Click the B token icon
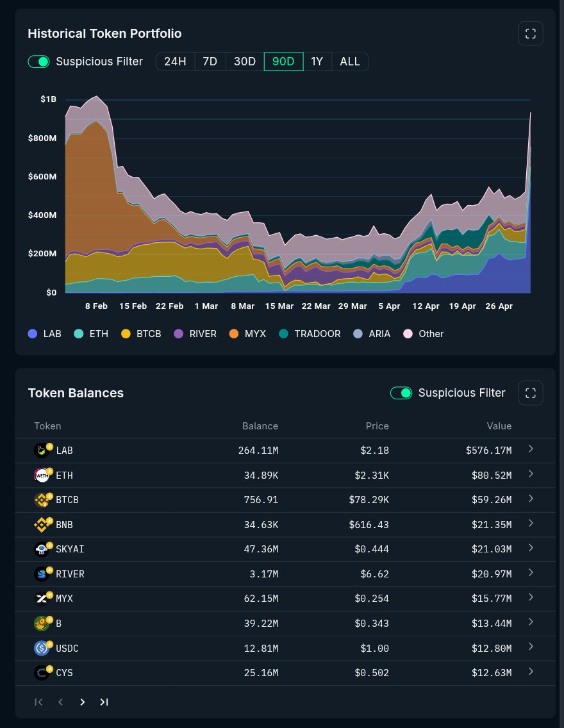Screen dimensions: 564x728 42,624
